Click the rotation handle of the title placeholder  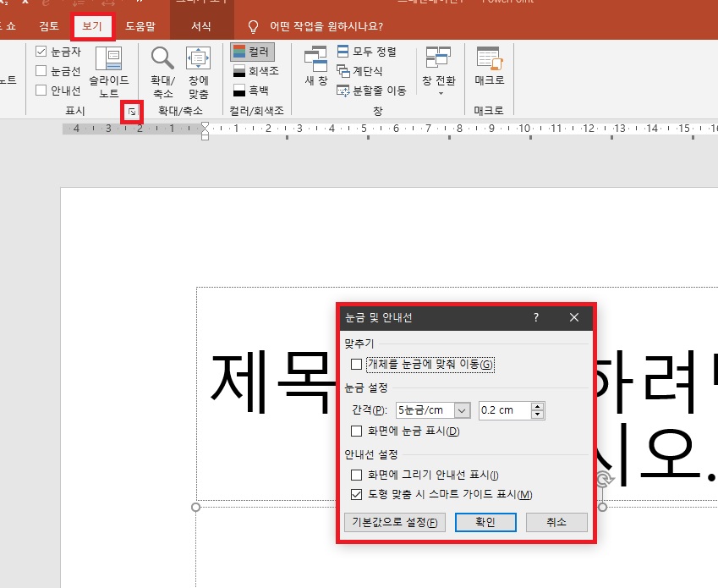point(605,480)
